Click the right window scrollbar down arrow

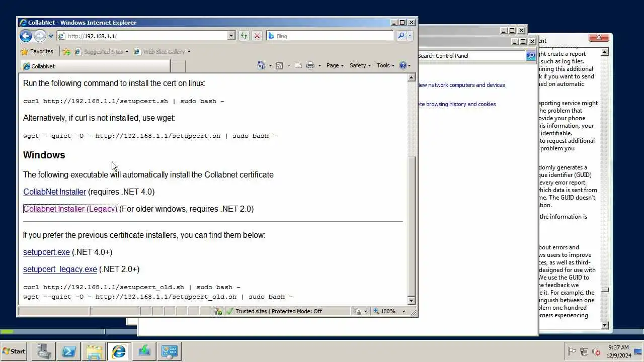click(x=605, y=325)
